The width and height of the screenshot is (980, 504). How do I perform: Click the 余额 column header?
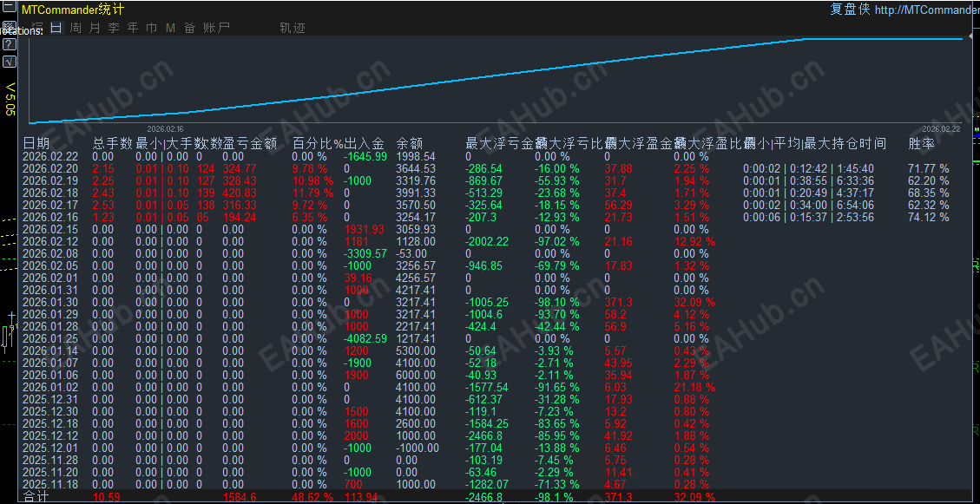(x=410, y=144)
